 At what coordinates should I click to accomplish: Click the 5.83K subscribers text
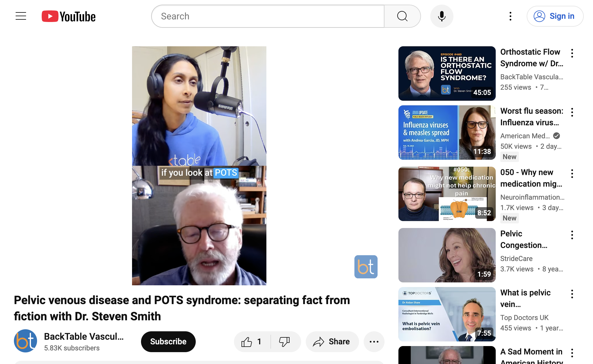pos(72,348)
